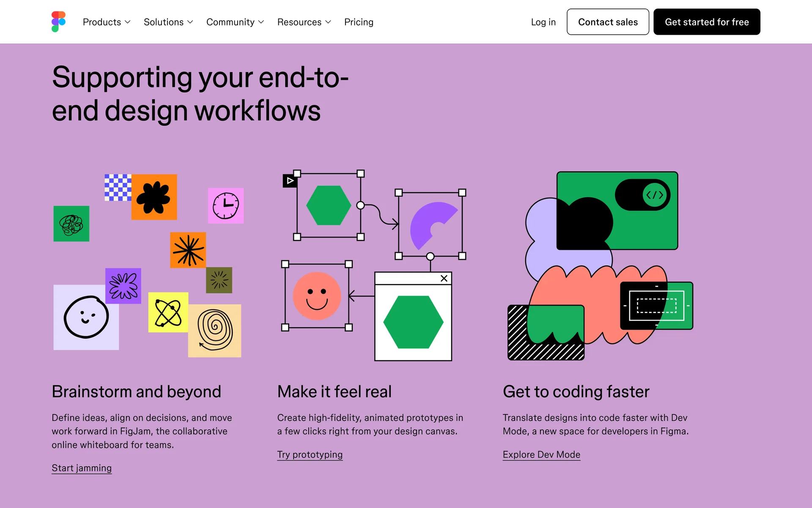Click the coral smiley face circle
The image size is (812, 508).
[317, 296]
